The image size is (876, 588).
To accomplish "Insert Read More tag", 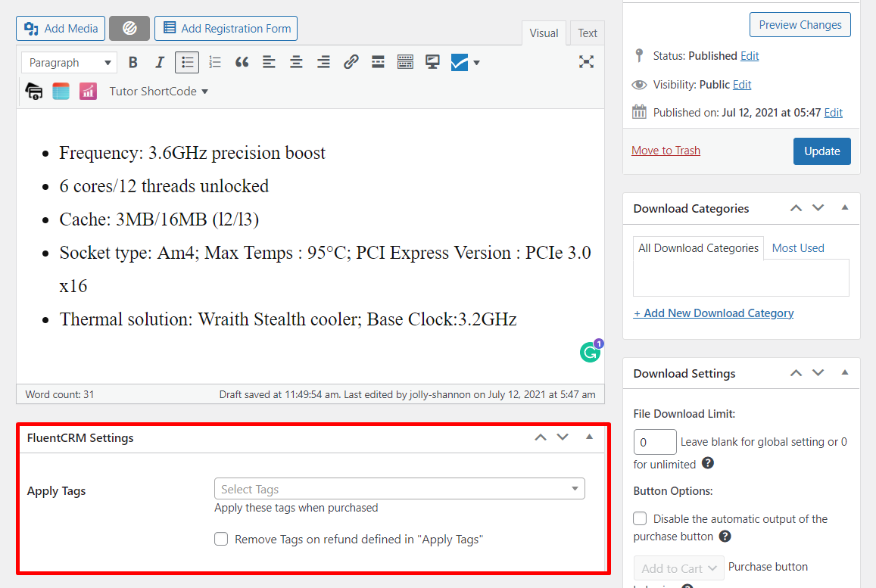I will [379, 63].
